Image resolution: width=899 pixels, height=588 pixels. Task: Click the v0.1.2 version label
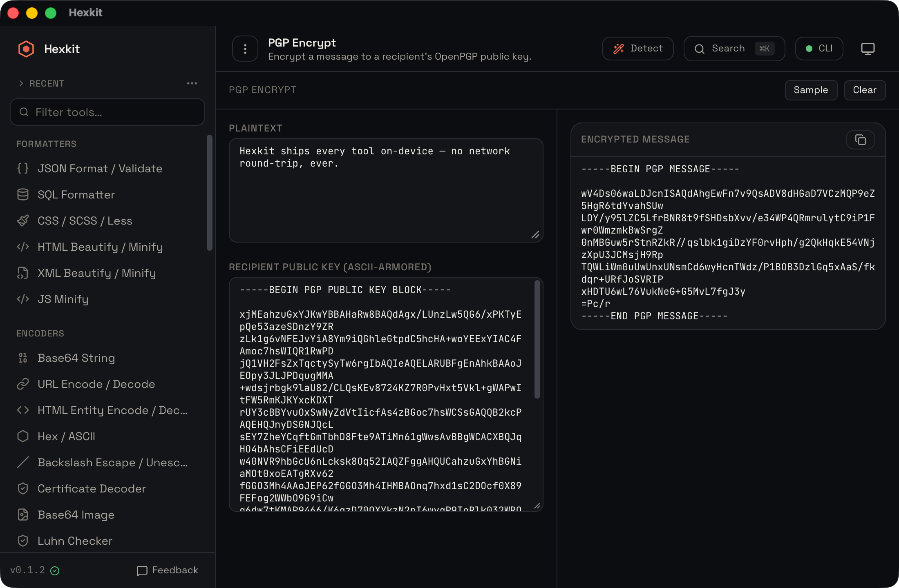pos(27,570)
